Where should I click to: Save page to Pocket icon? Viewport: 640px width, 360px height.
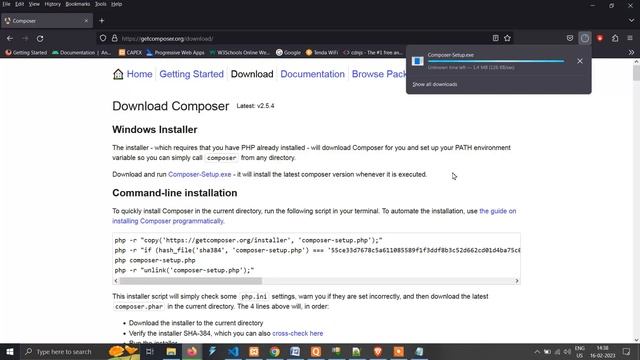[x=570, y=38]
